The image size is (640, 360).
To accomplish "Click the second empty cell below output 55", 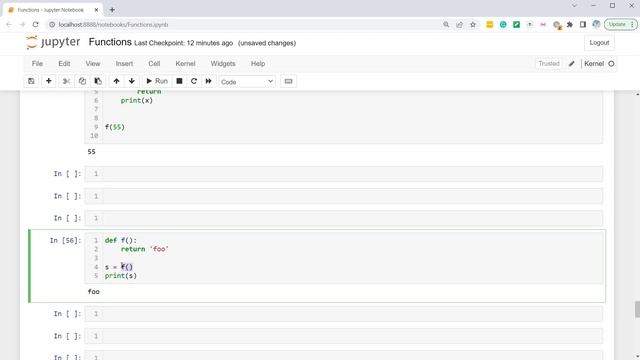I will (x=344, y=196).
